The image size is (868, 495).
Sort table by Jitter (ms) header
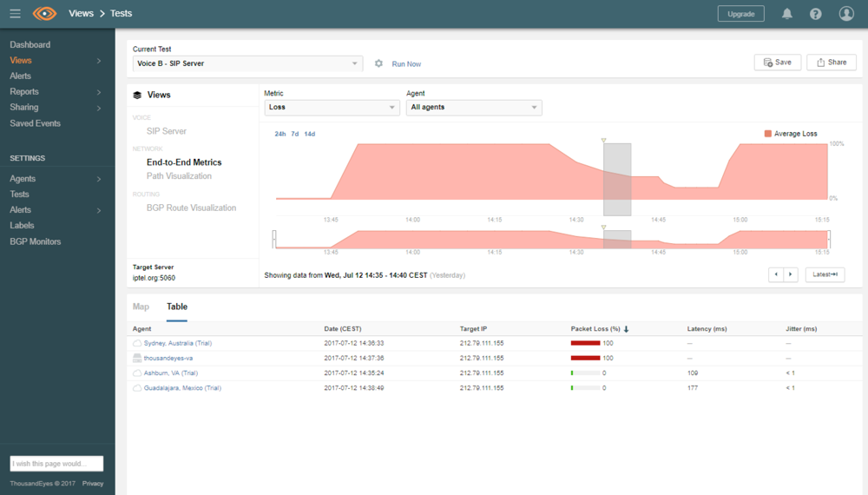[x=801, y=329]
